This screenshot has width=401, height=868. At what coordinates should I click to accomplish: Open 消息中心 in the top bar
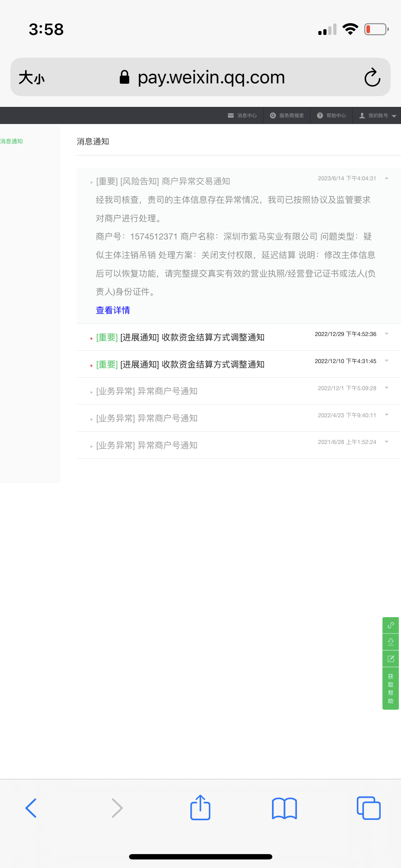pos(242,115)
